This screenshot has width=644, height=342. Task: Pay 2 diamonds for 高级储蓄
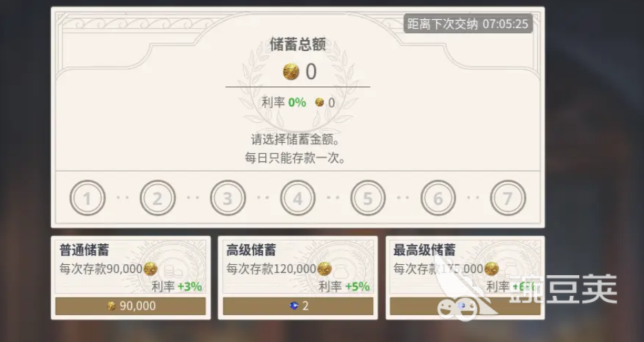[298, 306]
